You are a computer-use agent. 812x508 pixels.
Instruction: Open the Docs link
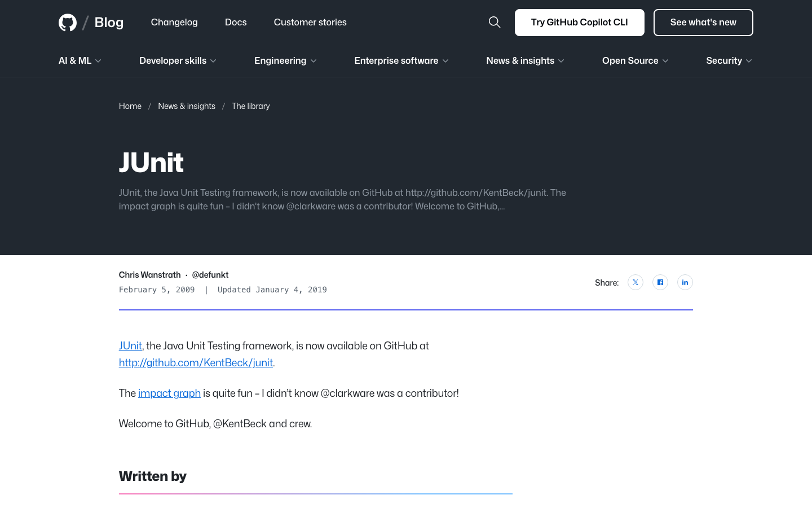point(236,22)
